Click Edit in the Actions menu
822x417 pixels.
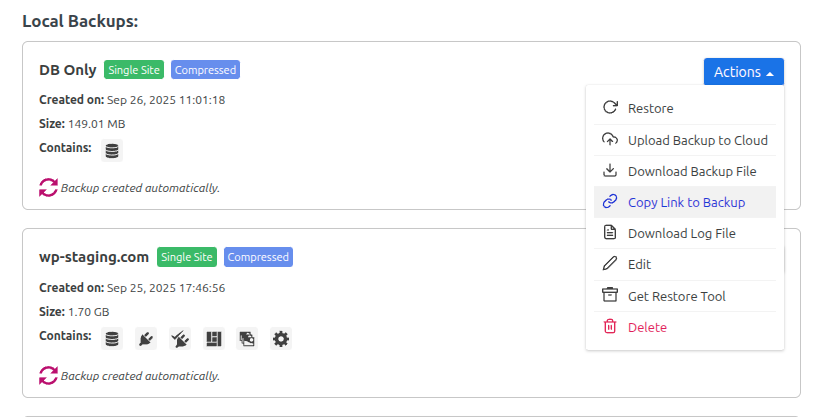639,264
